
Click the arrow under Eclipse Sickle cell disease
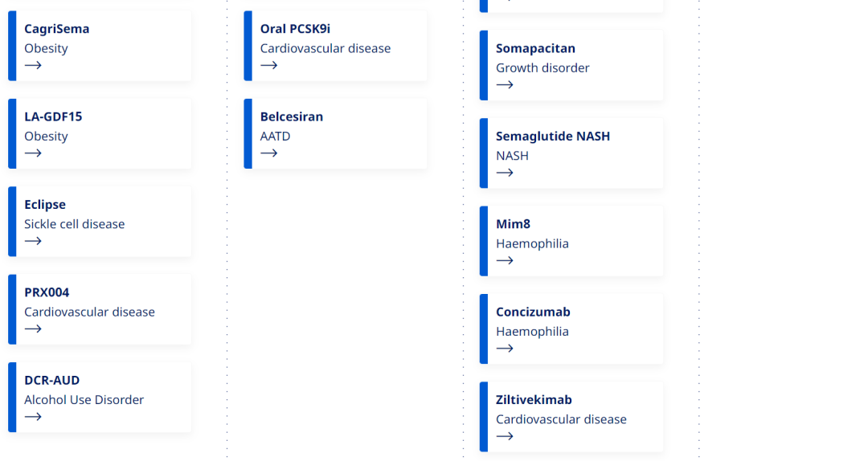coord(33,241)
